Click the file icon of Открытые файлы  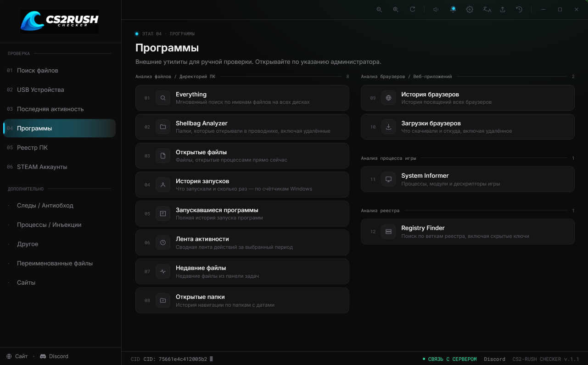pyautogui.click(x=163, y=156)
